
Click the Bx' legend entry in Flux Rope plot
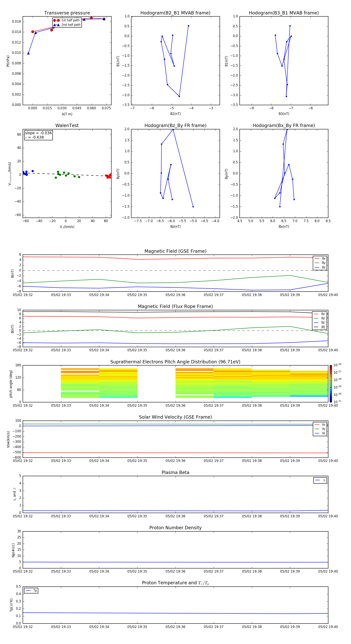(320, 314)
